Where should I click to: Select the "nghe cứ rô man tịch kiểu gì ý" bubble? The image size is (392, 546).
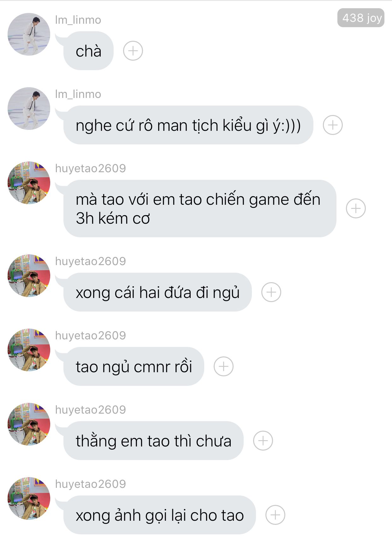[x=188, y=125]
